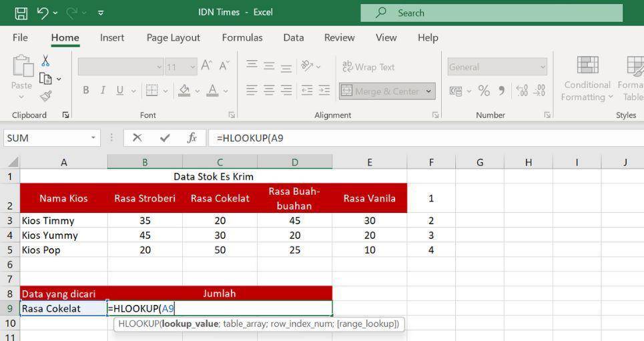Switch to the Page Layout tab
The height and width of the screenshot is (341, 644).
(x=174, y=37)
